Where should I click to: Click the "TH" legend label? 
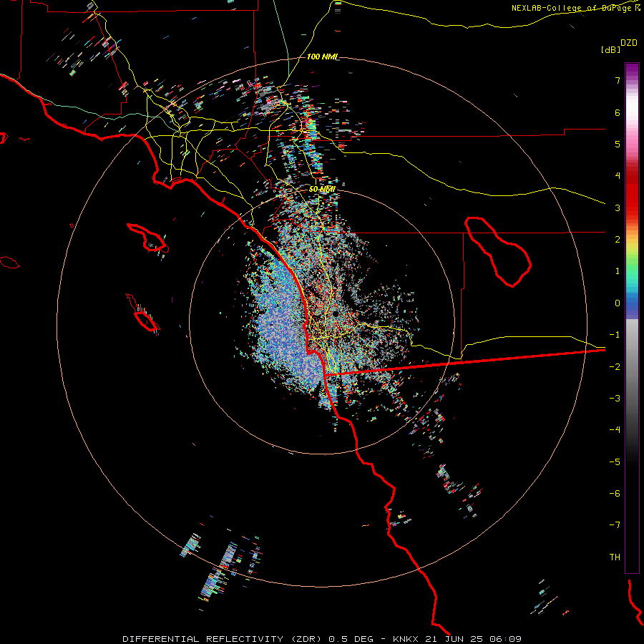[615, 557]
